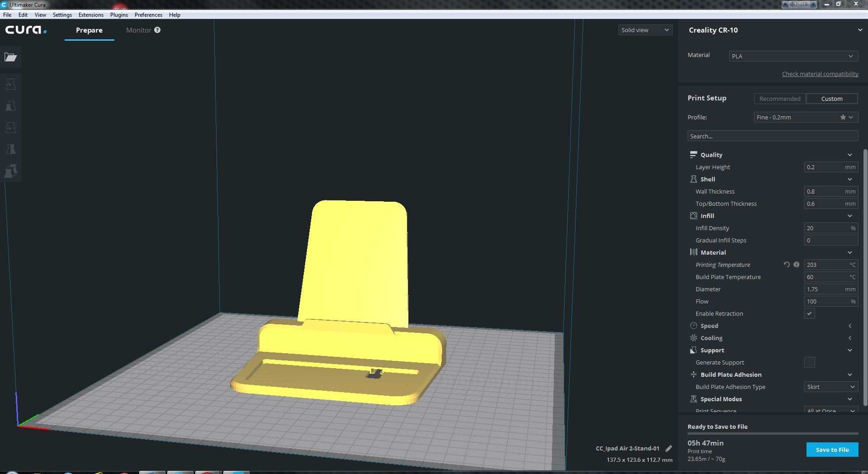Click the Support category icon

(x=693, y=350)
